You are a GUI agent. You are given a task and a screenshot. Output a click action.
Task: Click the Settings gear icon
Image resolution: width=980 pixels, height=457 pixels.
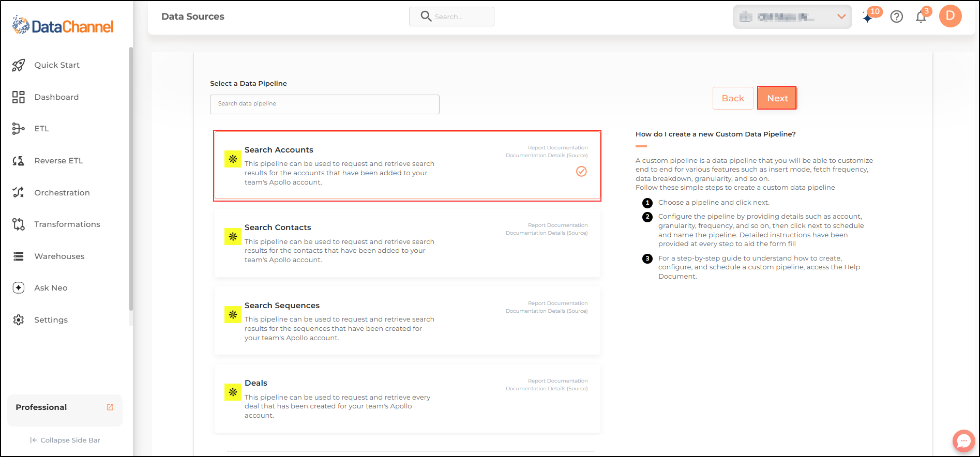pyautogui.click(x=19, y=320)
